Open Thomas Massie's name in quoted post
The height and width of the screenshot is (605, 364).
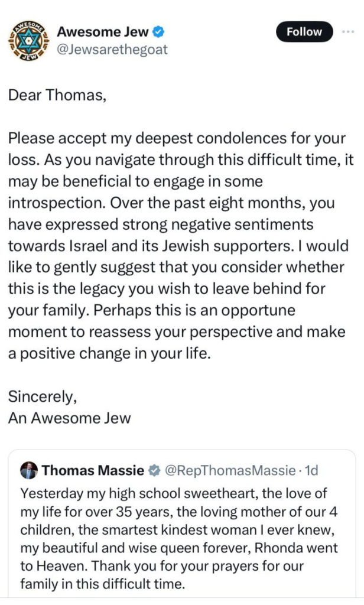[x=93, y=471]
